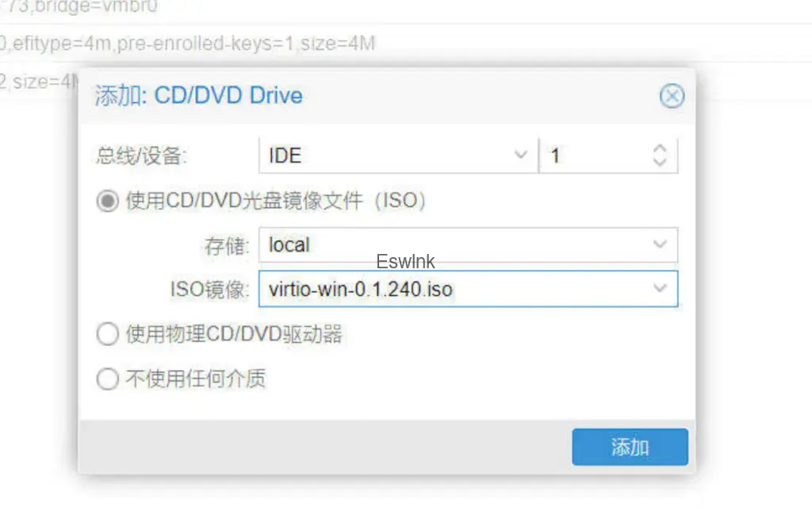Viewport: 812px width, 523px height.
Task: Select the efitype=4m hardware row
Action: [406, 44]
